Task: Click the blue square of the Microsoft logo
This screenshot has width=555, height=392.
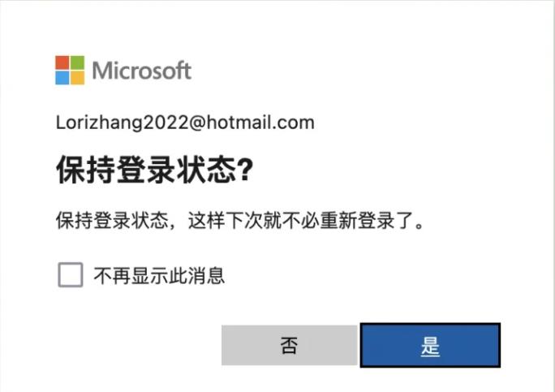Action: (62, 78)
